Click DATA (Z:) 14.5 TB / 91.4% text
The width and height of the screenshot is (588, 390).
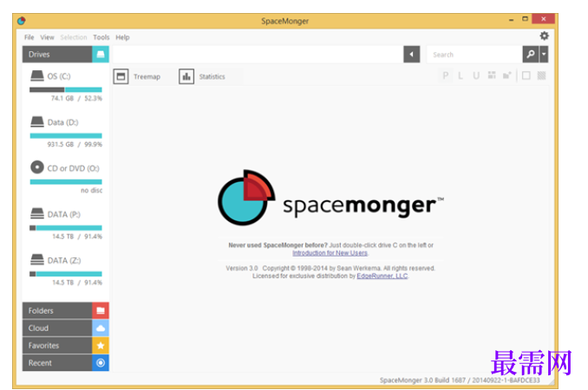tap(77, 283)
